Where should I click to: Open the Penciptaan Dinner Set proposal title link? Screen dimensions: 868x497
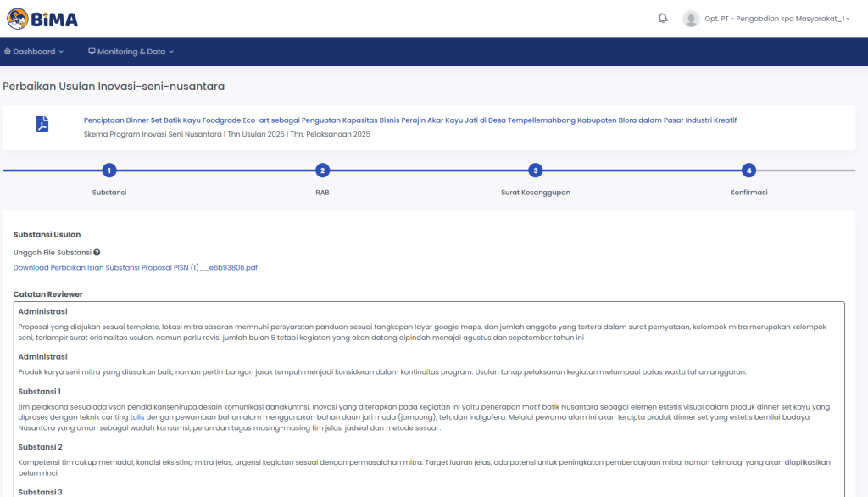pos(409,120)
